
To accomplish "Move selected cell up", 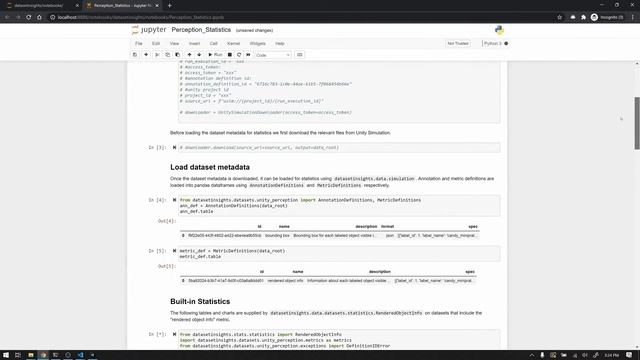I will [x=189, y=55].
